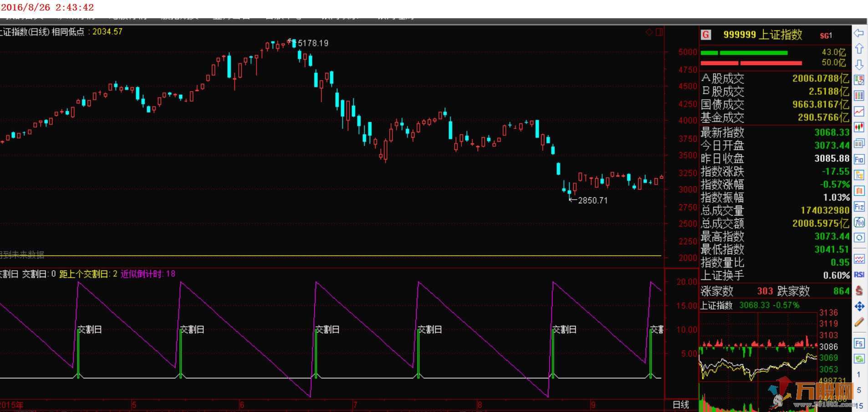Click the 日线 daily period label
Screen dimensions: 868x412
pyautogui.click(x=681, y=405)
